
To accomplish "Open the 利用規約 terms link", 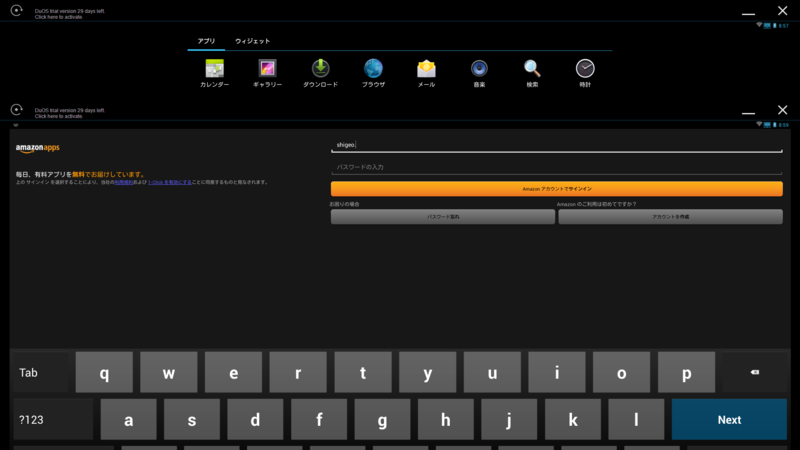I will (x=123, y=182).
